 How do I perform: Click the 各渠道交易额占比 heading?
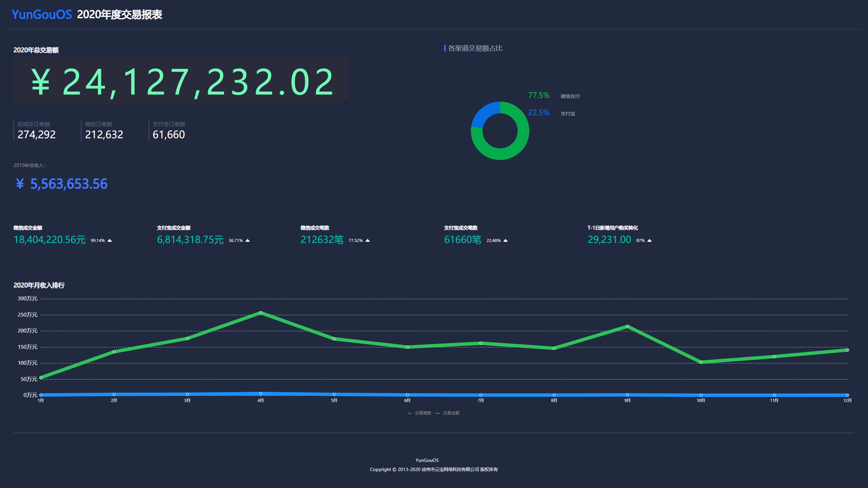click(475, 48)
